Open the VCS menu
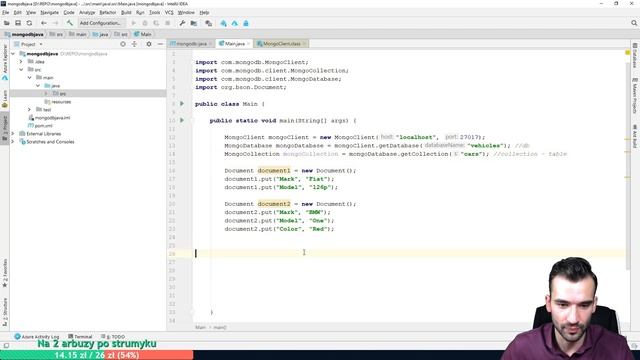640x360 pixels. [169, 13]
